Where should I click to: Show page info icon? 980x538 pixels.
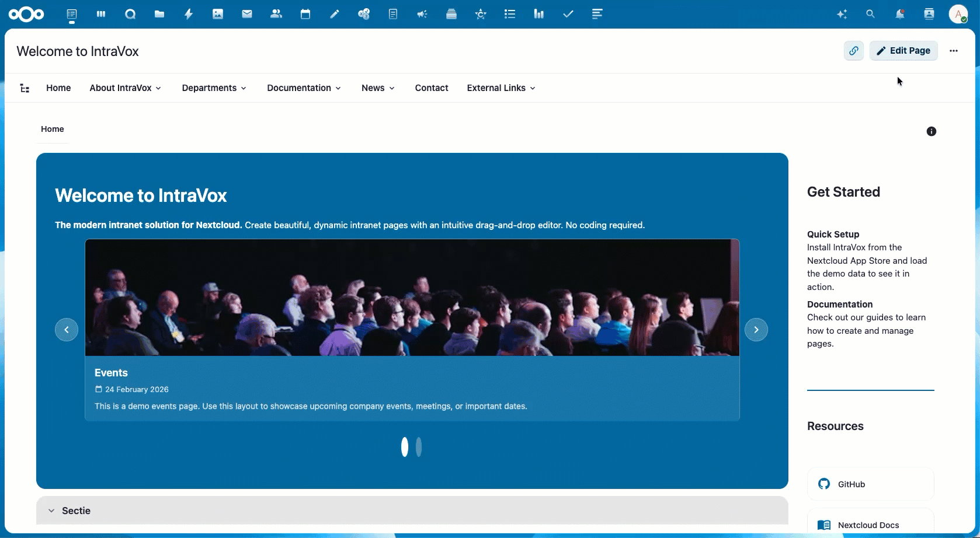coord(932,131)
